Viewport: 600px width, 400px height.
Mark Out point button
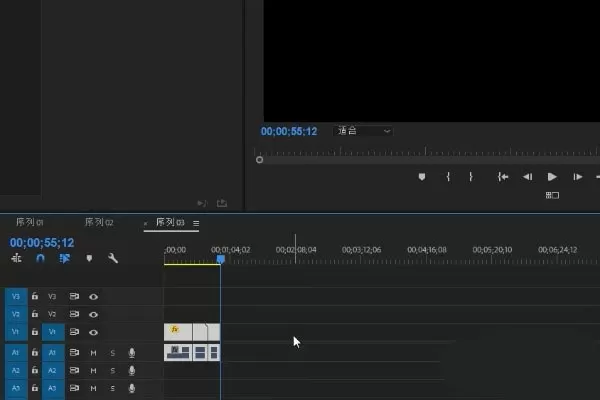471,177
